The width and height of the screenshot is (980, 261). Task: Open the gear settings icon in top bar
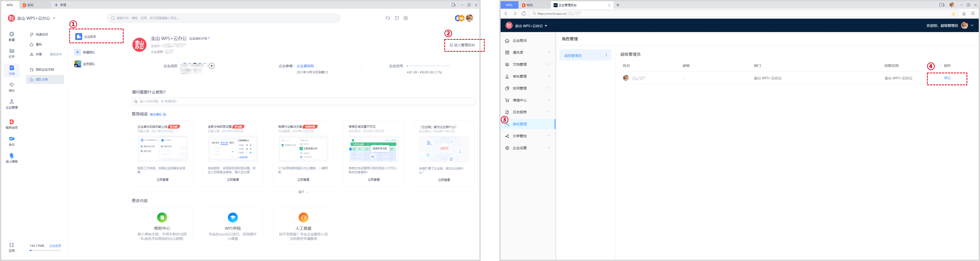[x=406, y=18]
